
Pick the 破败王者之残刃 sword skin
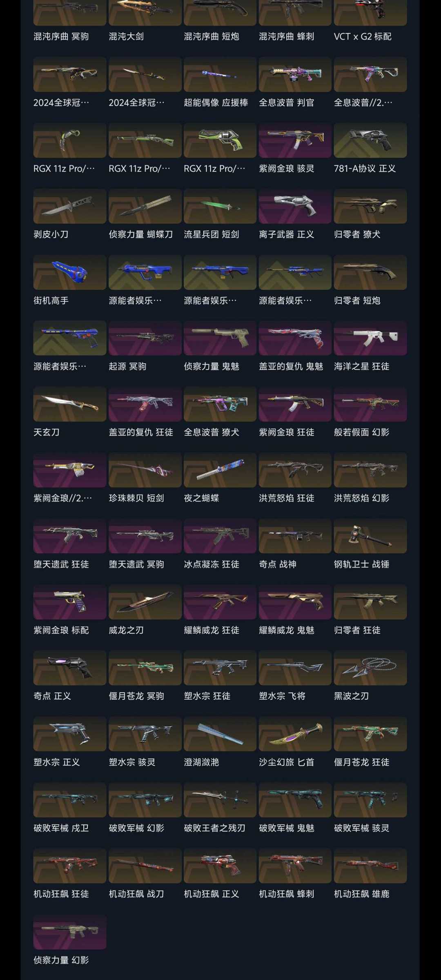(220, 800)
